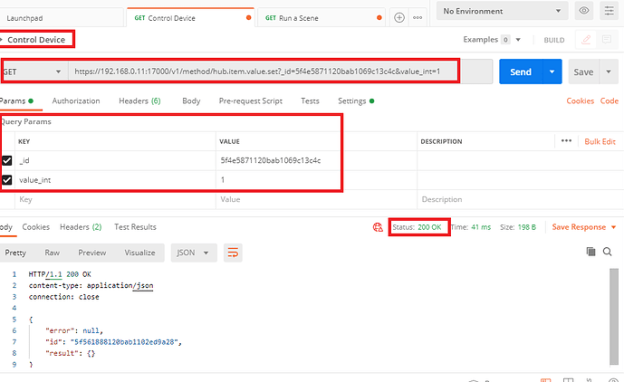This screenshot has width=624, height=382.
Task: Open tab options ellipsis icon
Action: tap(417, 18)
